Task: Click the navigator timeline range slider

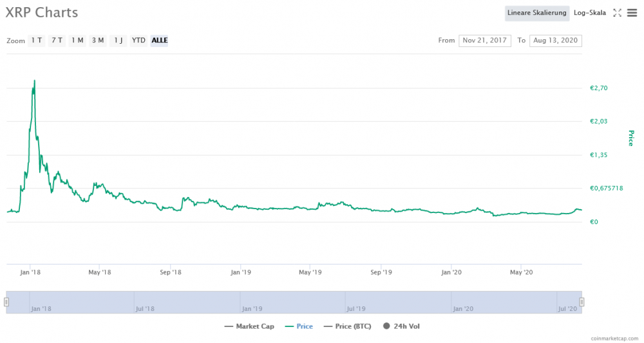Action: [x=294, y=302]
